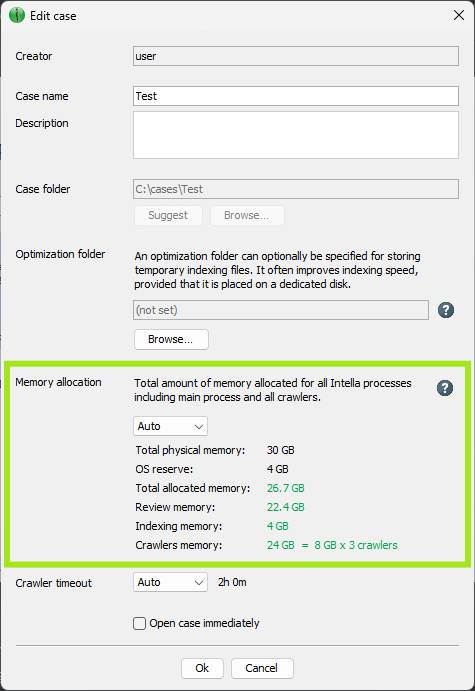Click the Intella logo in title bar
Viewport: 475px width, 691px height.
point(17,15)
